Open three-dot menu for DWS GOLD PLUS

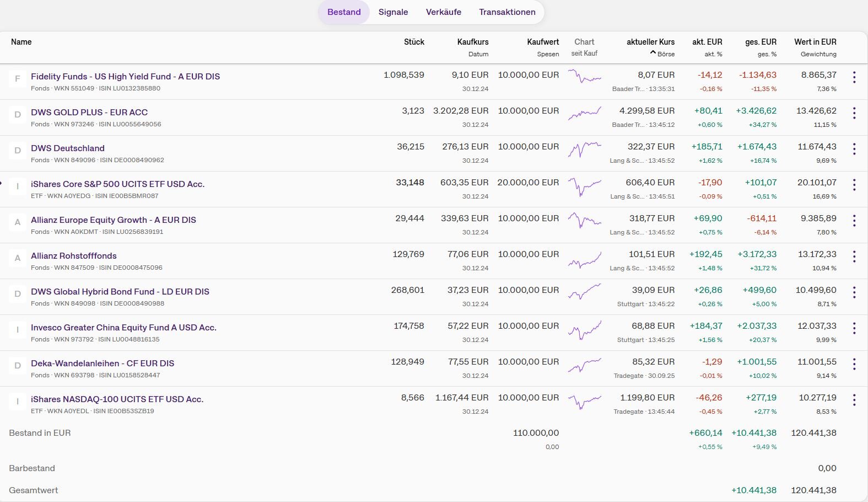pyautogui.click(x=854, y=114)
